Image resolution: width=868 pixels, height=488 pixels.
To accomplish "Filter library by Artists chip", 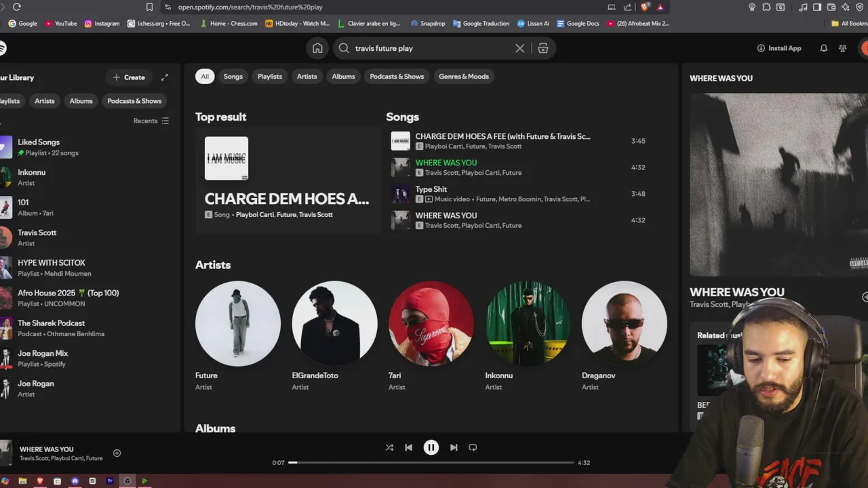I will click(x=45, y=101).
